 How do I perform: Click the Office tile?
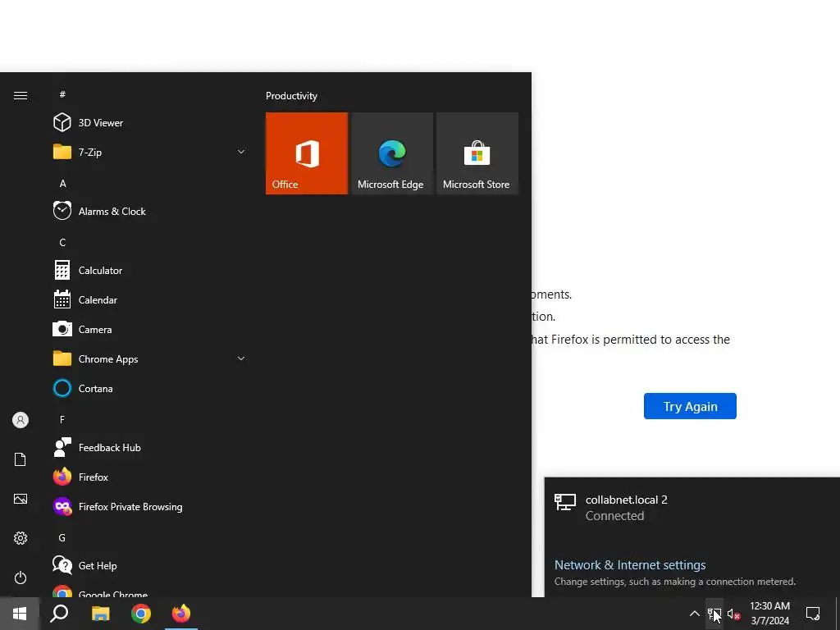click(307, 153)
